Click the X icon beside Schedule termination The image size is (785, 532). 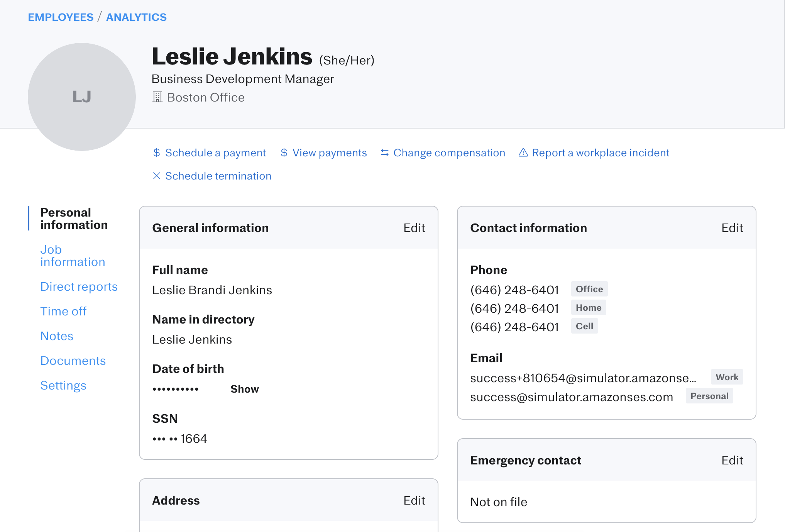click(156, 176)
